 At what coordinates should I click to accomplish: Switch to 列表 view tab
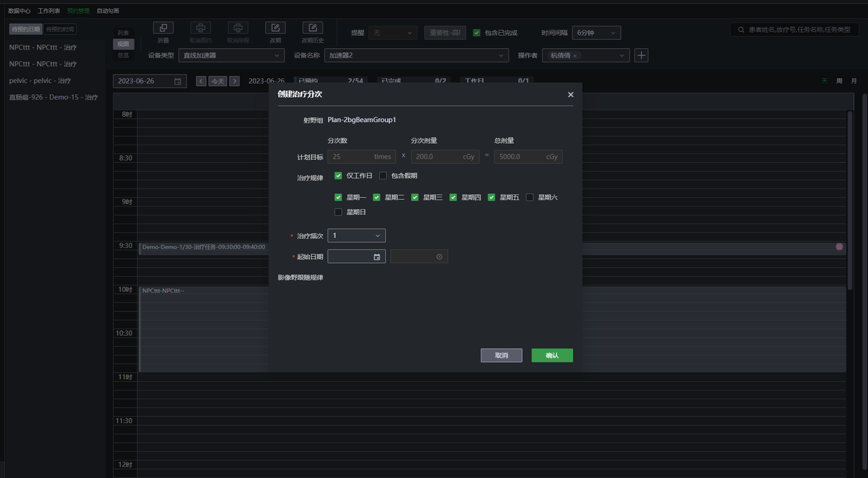pos(123,33)
